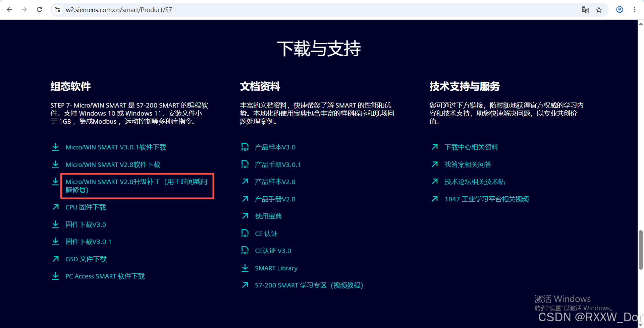
Task: Download the SMART Library link
Action: click(x=276, y=268)
